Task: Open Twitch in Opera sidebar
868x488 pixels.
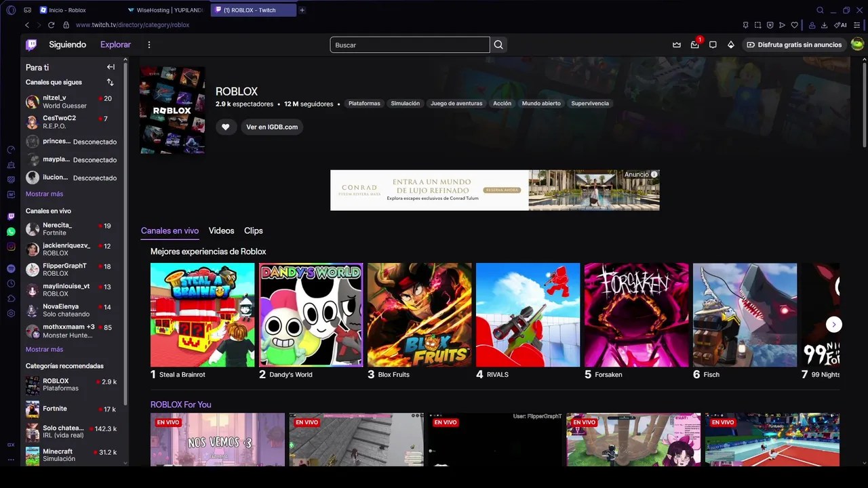Action: pyautogui.click(x=11, y=216)
